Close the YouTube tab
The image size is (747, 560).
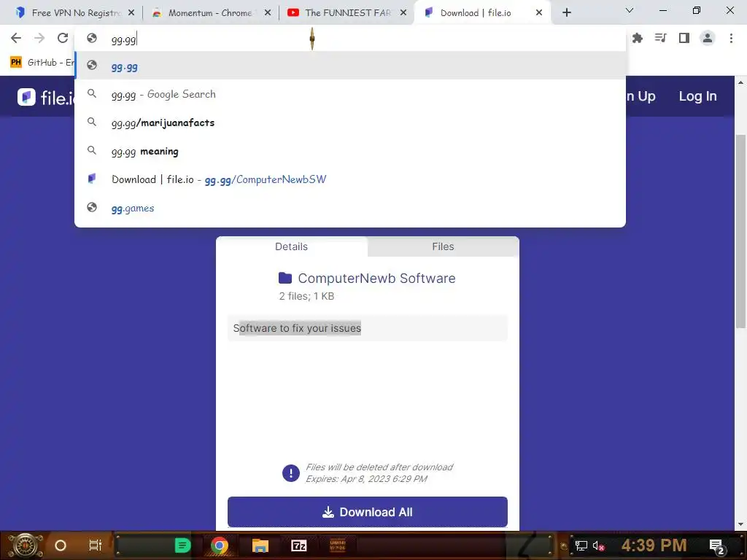click(x=403, y=13)
